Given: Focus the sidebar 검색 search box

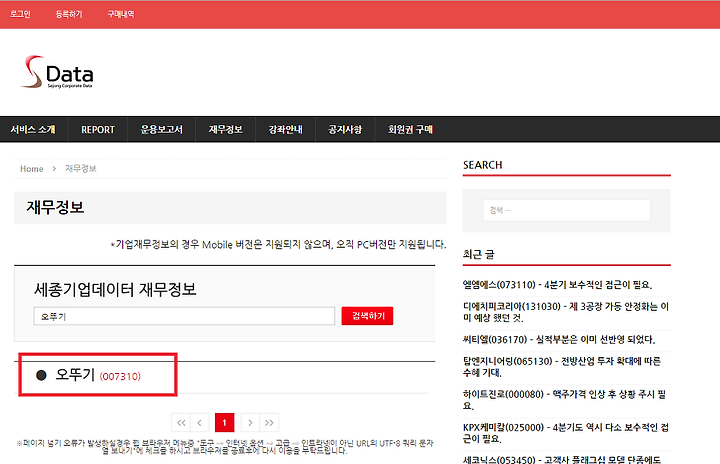Looking at the screenshot, I should [x=566, y=210].
